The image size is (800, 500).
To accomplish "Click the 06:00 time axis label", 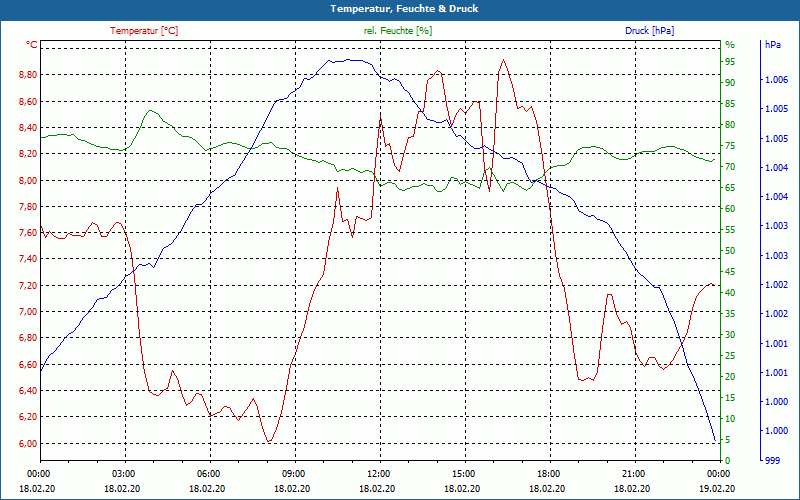I will pos(210,473).
